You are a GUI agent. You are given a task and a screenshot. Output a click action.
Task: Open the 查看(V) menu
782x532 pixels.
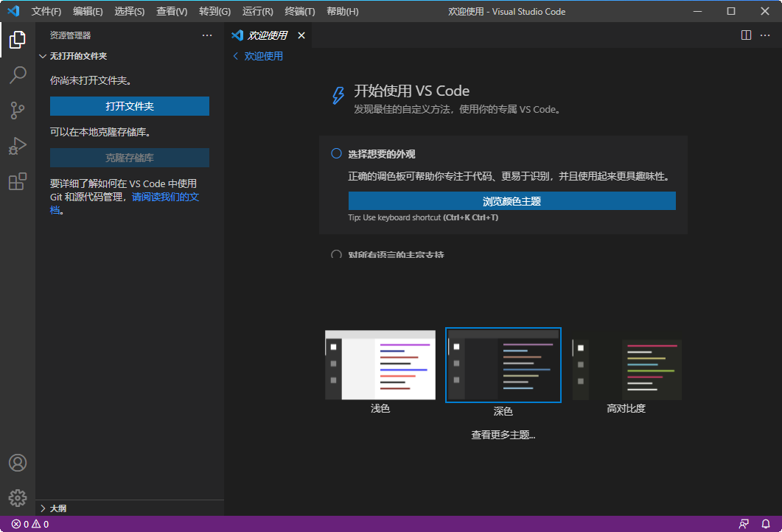tap(172, 12)
